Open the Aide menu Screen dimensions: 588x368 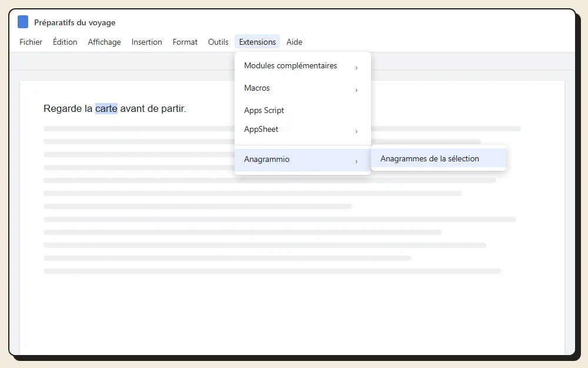pos(295,42)
